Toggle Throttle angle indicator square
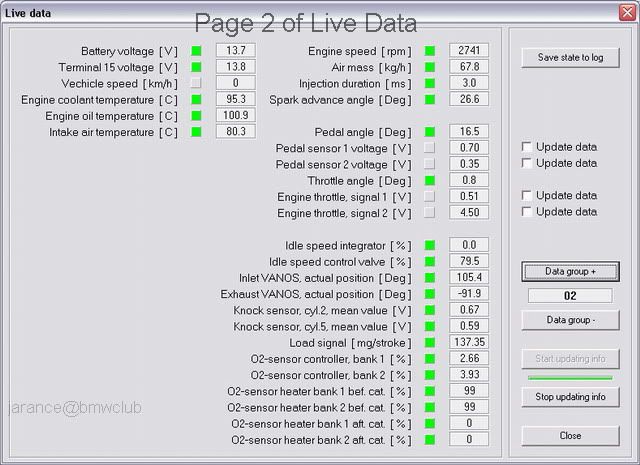Screen dimensions: 640x465 pos(430,180)
